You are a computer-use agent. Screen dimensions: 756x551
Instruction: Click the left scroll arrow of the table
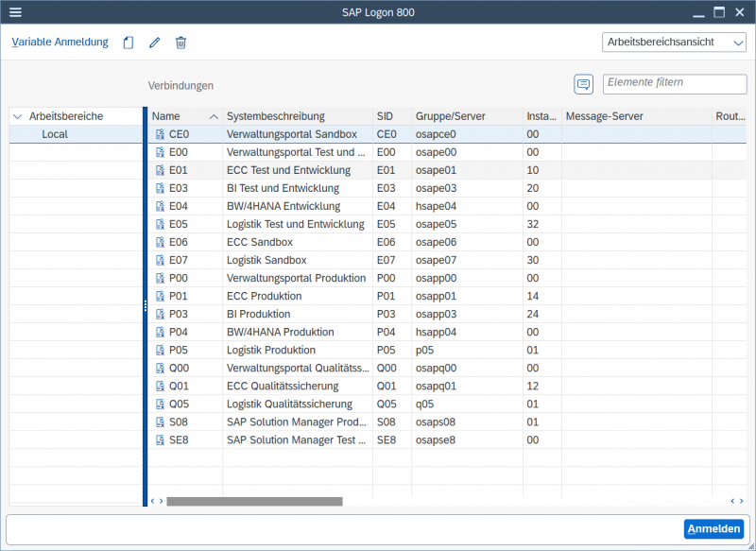pos(152,501)
